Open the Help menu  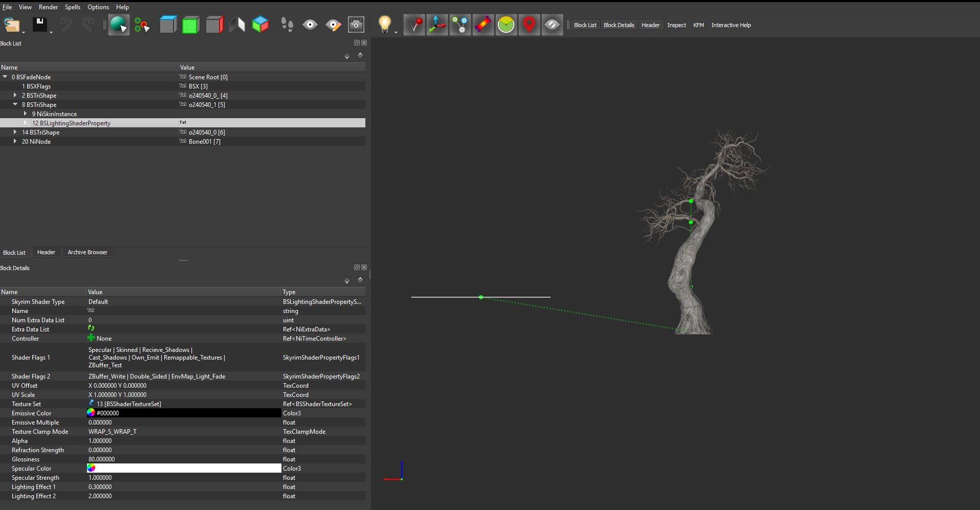click(122, 7)
